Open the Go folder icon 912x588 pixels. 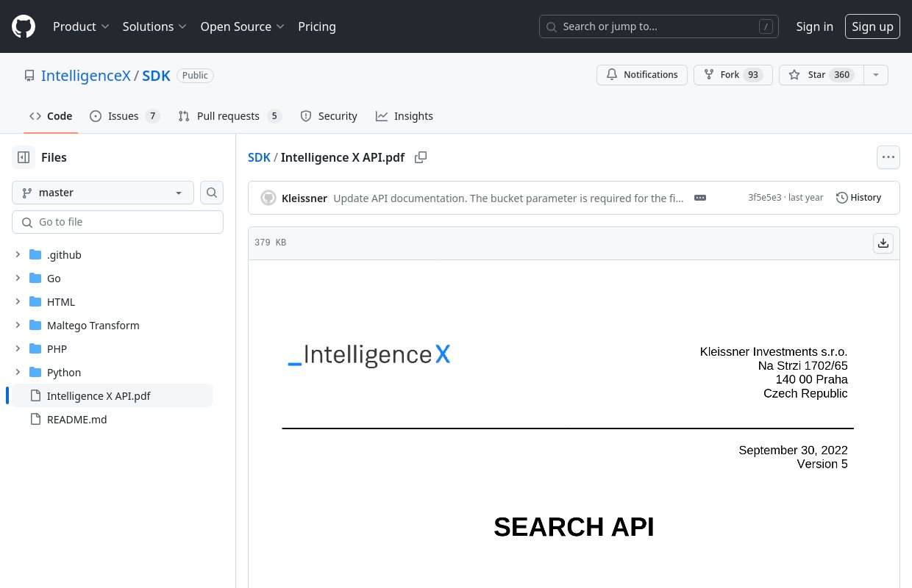tap(35, 279)
